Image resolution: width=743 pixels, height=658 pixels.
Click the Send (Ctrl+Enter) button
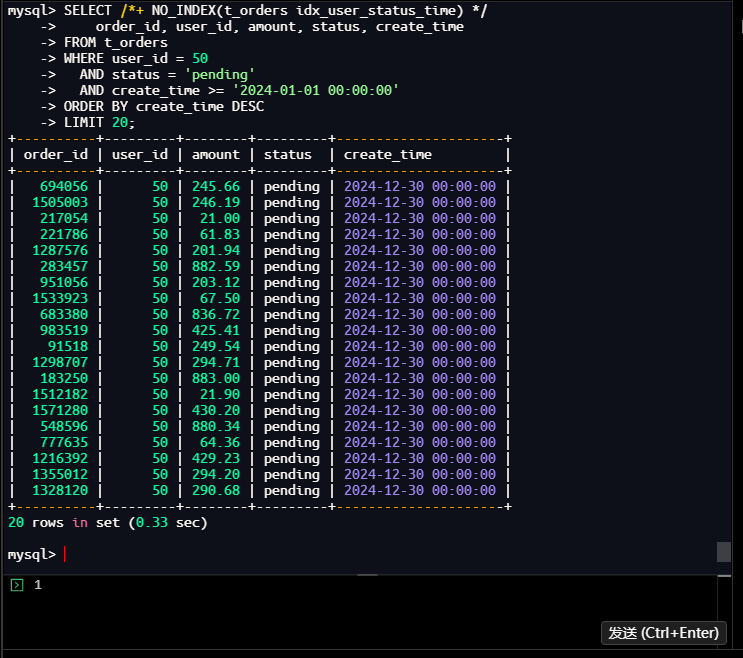pos(663,633)
